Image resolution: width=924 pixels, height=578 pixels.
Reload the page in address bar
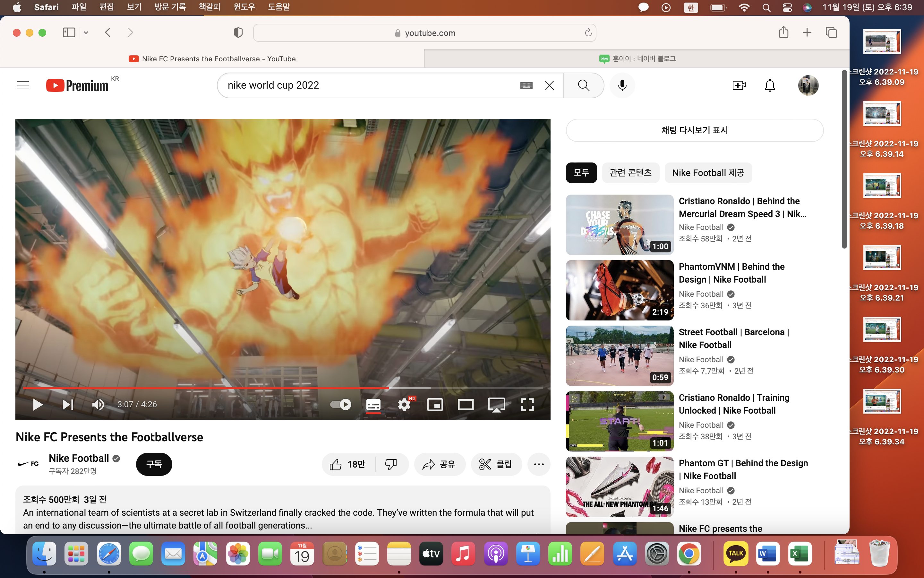[x=588, y=33]
